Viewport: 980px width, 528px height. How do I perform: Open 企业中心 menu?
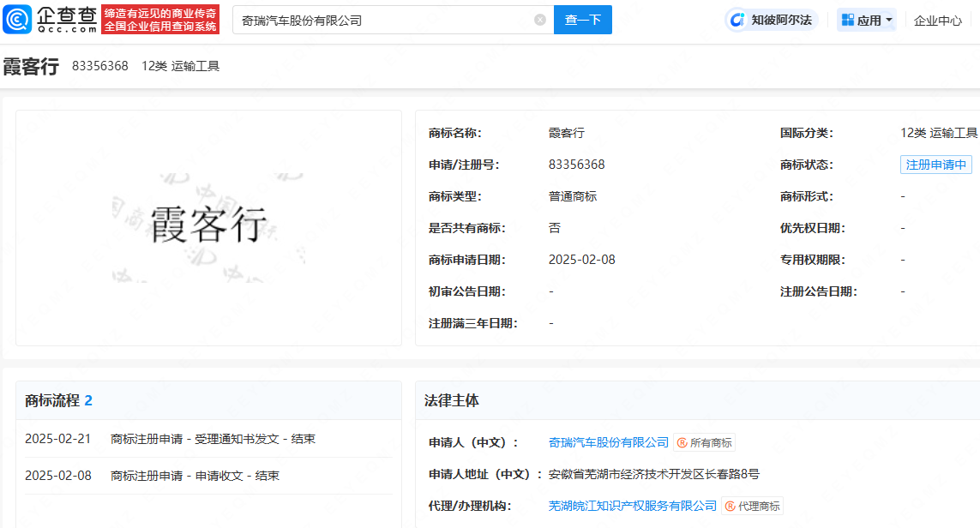pyautogui.click(x=937, y=21)
